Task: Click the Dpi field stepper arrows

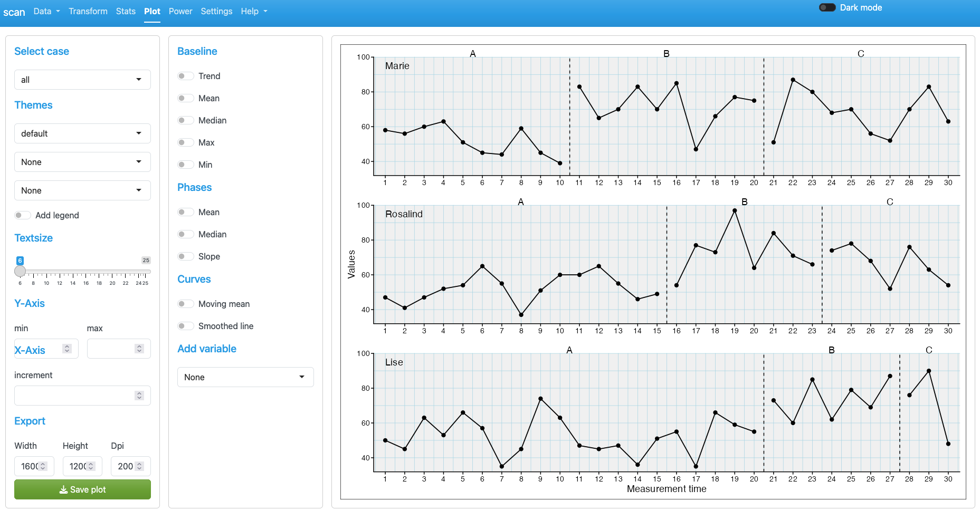Action: pos(139,466)
